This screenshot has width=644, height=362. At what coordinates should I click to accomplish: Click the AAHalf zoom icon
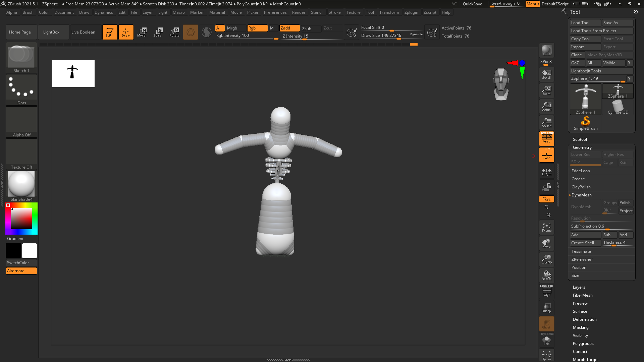[546, 123]
